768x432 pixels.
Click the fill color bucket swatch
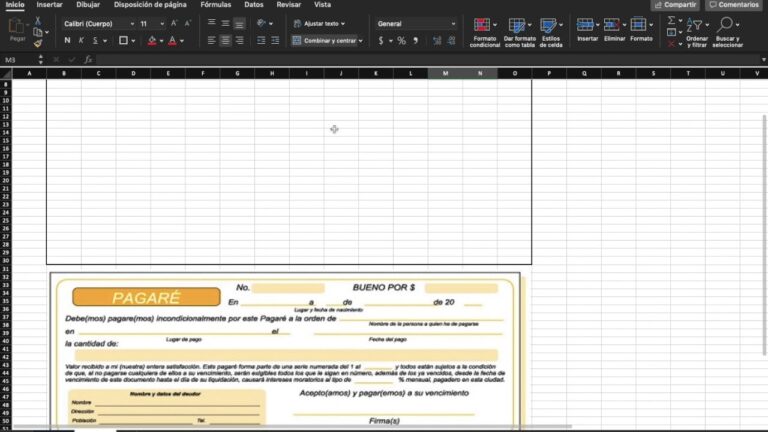(x=152, y=41)
